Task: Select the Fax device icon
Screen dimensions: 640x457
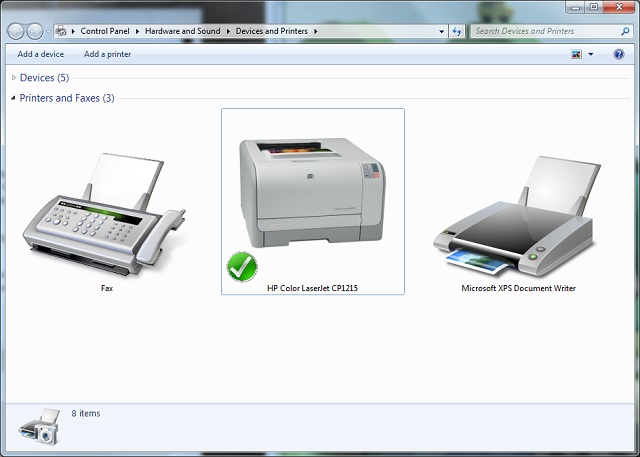Action: click(104, 215)
